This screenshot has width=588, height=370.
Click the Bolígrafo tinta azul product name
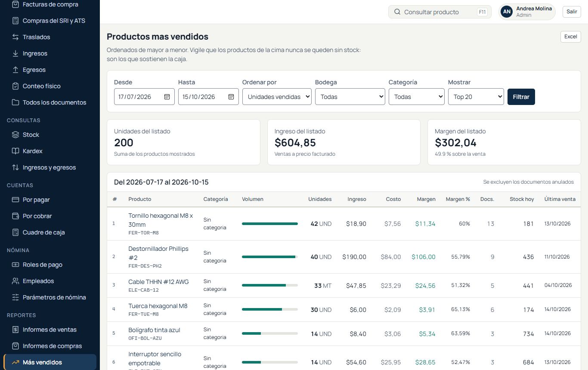click(154, 330)
